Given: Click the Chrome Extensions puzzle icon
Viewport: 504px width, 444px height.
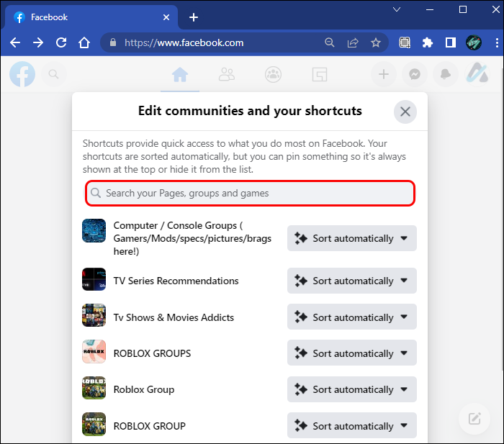Looking at the screenshot, I should pyautogui.click(x=428, y=42).
